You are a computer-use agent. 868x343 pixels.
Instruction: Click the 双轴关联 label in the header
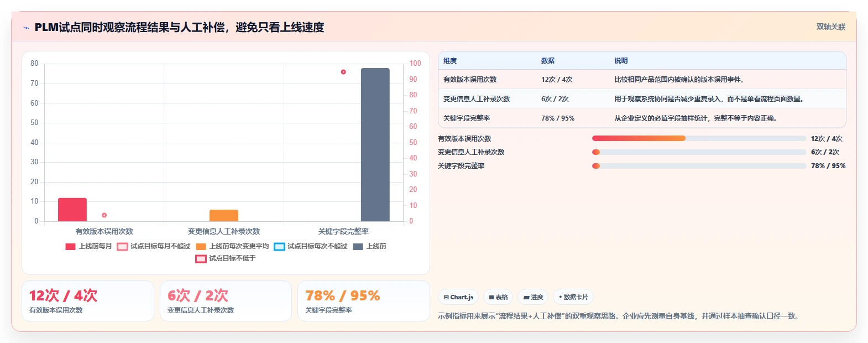coord(831,27)
